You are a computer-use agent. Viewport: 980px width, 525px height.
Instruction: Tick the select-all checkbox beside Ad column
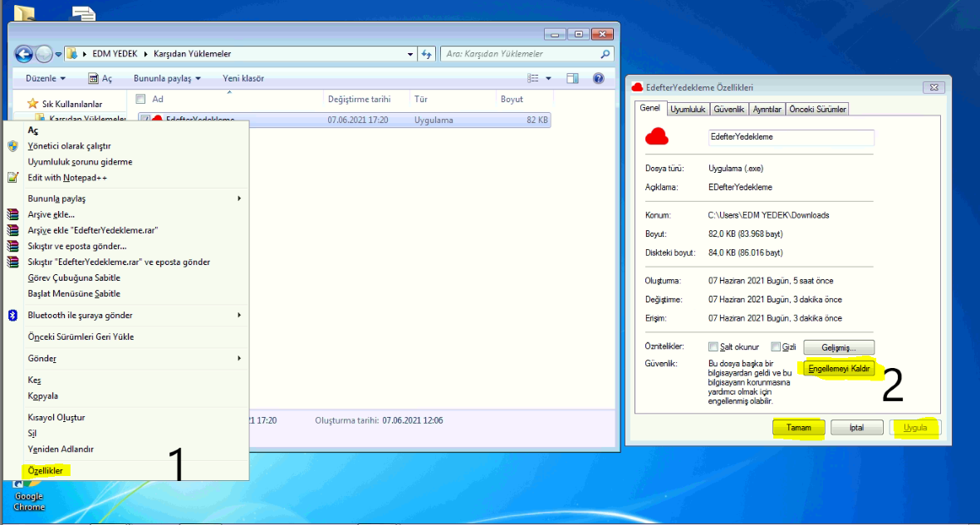pos(143,99)
